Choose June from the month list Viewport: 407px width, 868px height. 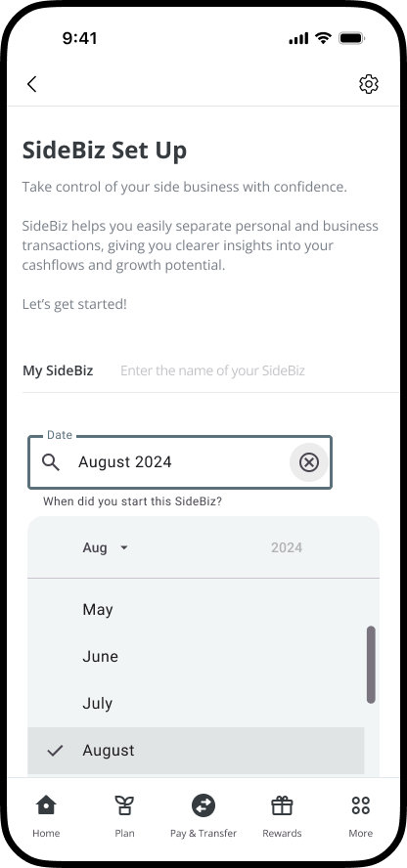click(x=196, y=657)
